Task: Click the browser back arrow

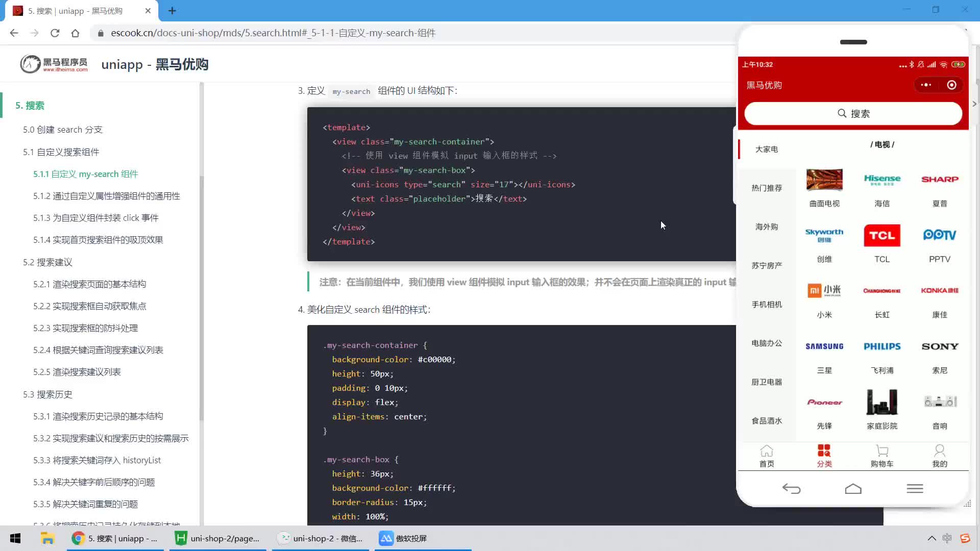Action: (x=14, y=33)
